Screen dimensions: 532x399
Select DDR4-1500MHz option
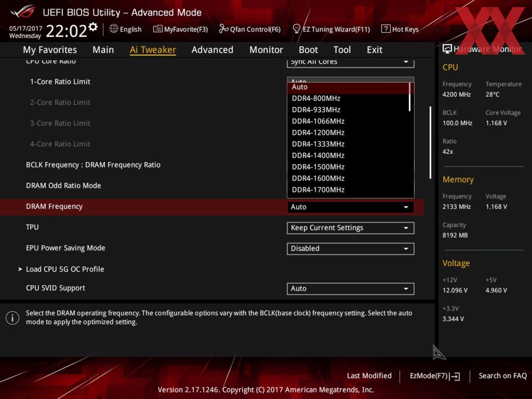[x=348, y=167]
